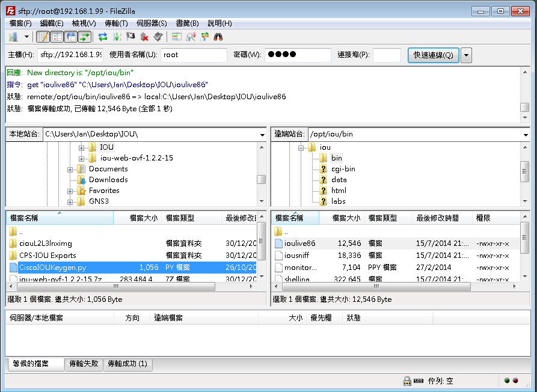Open the directory listing filters dialog
Screen dimensions: 537x392
[x=177, y=37]
